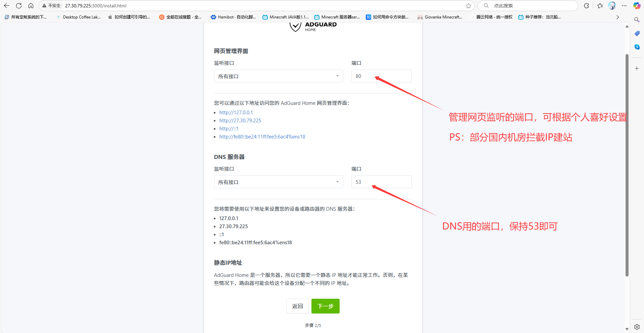This screenshot has width=644, height=333.
Task: Open the http://127.0.0.1 link
Action: click(236, 112)
